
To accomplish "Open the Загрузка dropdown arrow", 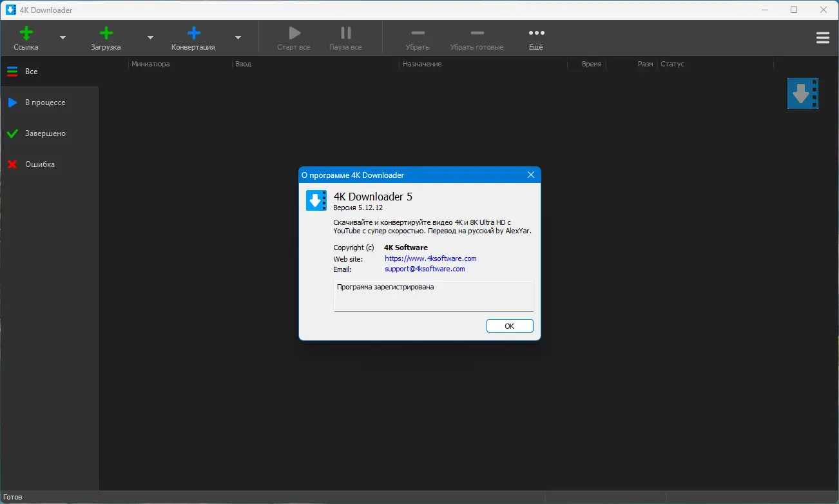I will [150, 37].
